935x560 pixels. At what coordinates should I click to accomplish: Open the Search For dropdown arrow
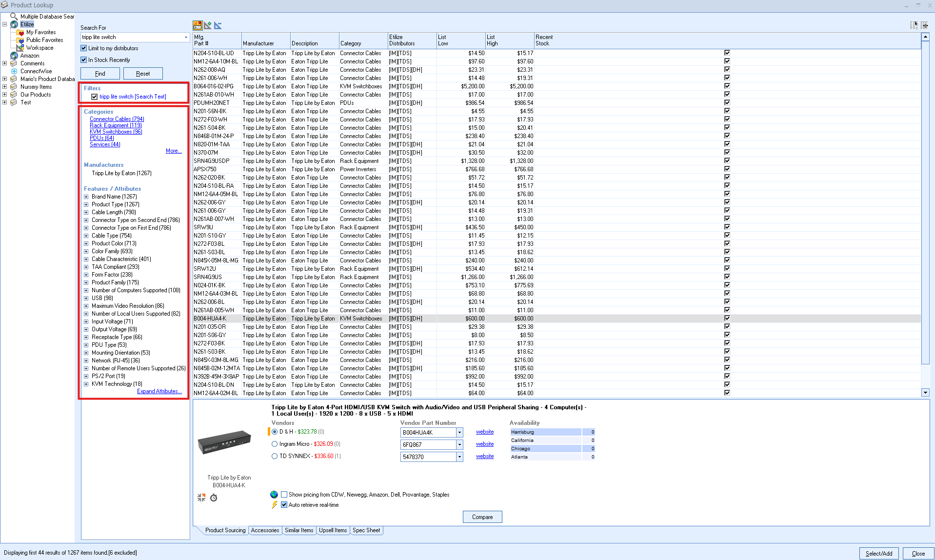pyautogui.click(x=186, y=37)
